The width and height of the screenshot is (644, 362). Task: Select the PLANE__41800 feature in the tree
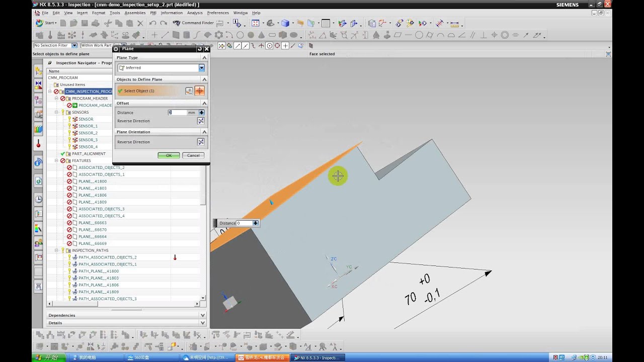point(93,181)
